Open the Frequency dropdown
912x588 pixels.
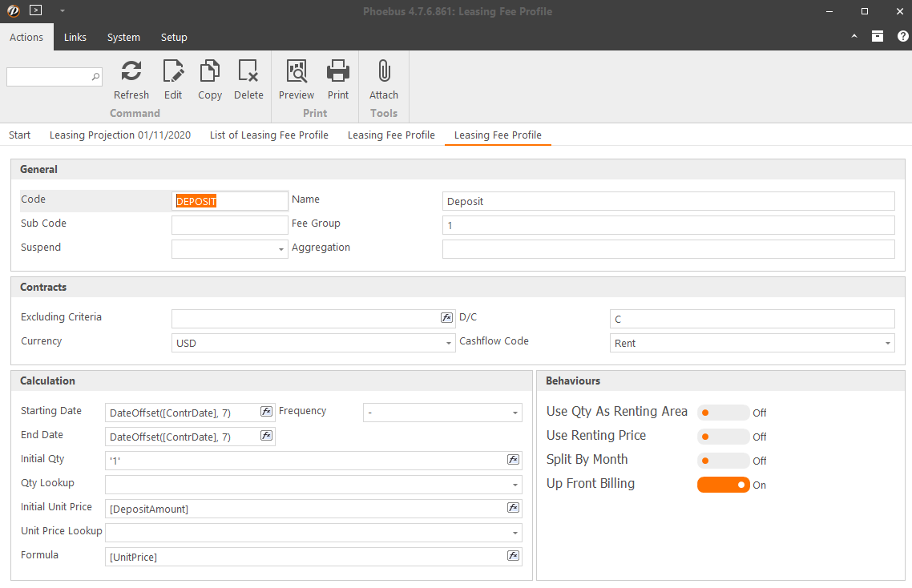point(515,413)
